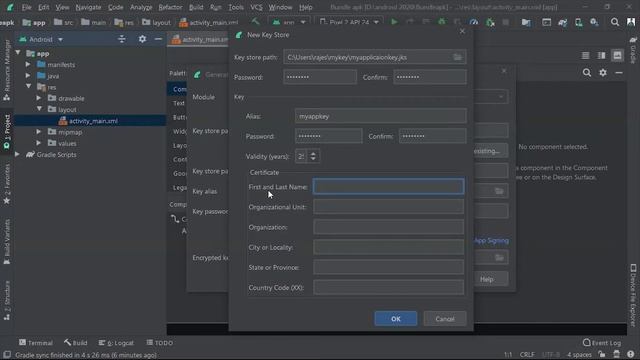The image size is (640, 360).
Task: Expand the drawable folder
Action: (39, 98)
